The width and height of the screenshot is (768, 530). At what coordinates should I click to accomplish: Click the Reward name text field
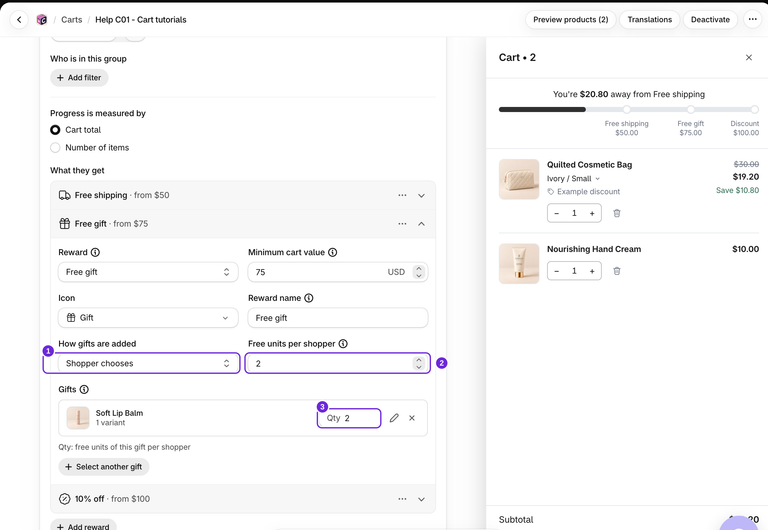pos(338,317)
